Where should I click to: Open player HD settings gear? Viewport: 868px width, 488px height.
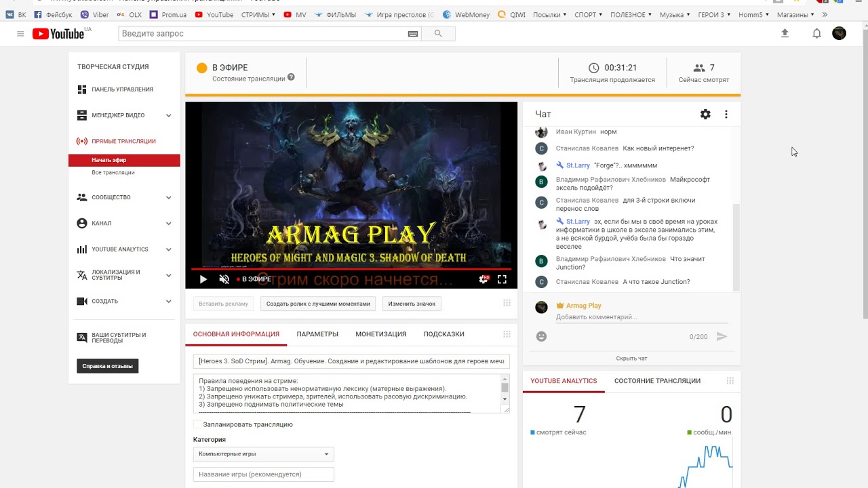(484, 279)
